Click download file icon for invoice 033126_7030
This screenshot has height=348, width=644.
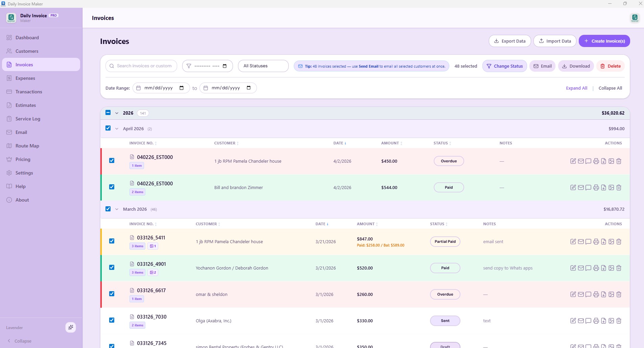[603, 321]
